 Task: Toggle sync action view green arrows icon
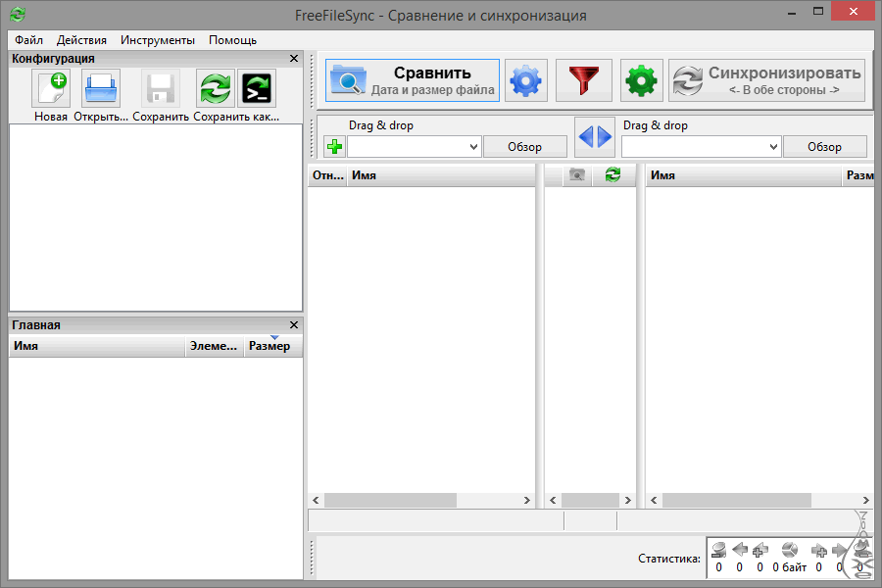pyautogui.click(x=612, y=175)
